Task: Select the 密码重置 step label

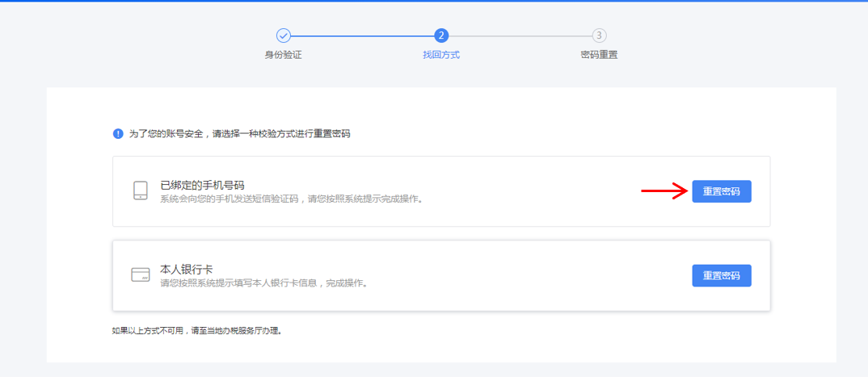Action: [599, 55]
